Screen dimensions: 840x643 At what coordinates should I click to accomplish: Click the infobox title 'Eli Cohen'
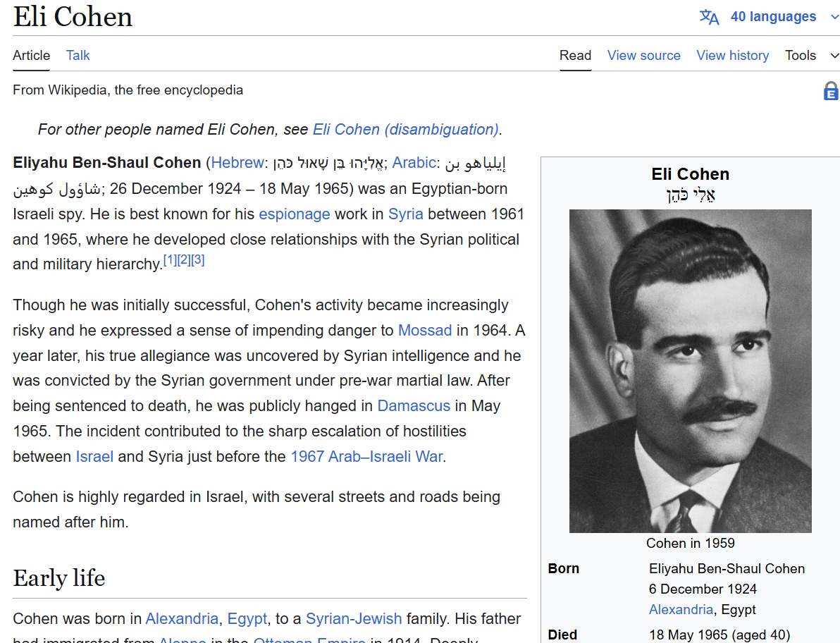tap(690, 174)
